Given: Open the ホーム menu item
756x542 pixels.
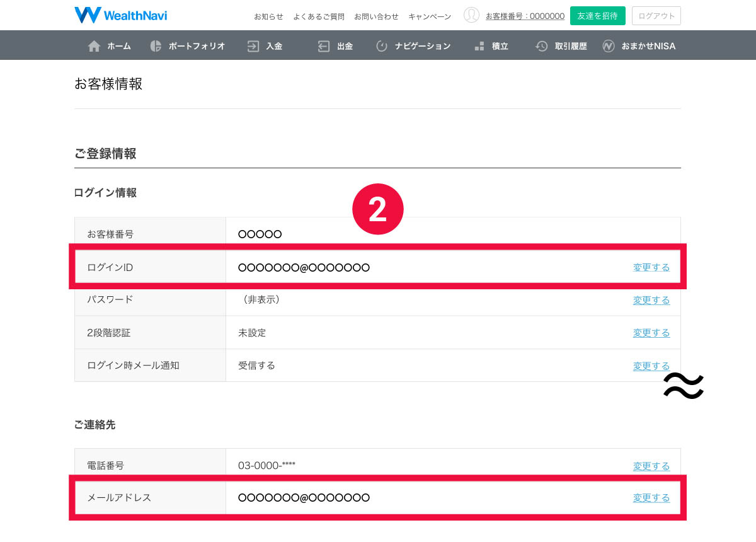Looking at the screenshot, I should [119, 46].
